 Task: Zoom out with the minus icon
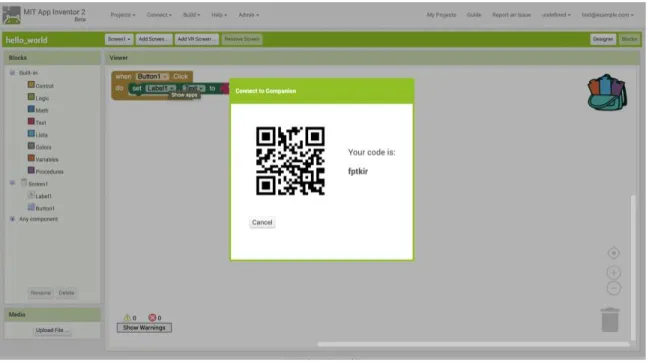point(613,288)
